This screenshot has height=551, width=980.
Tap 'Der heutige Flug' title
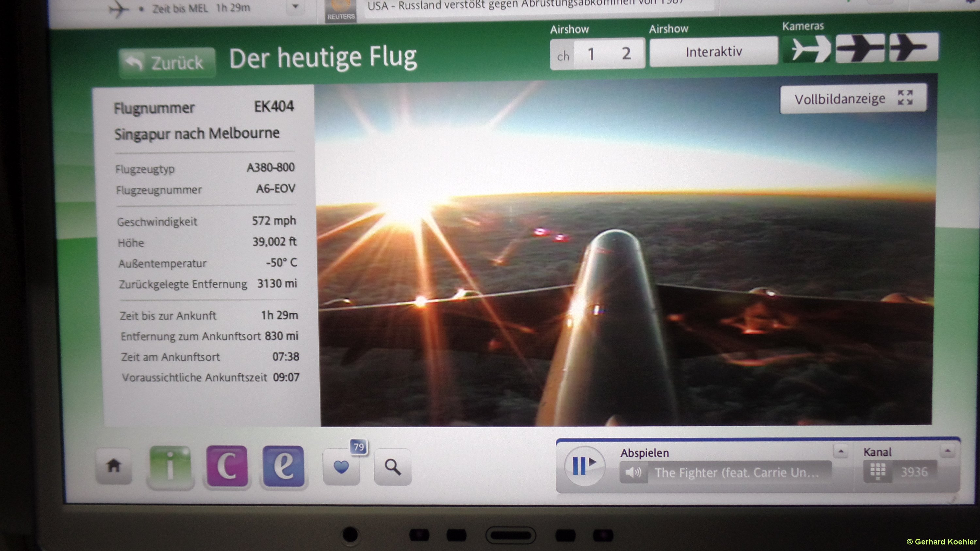pos(323,58)
